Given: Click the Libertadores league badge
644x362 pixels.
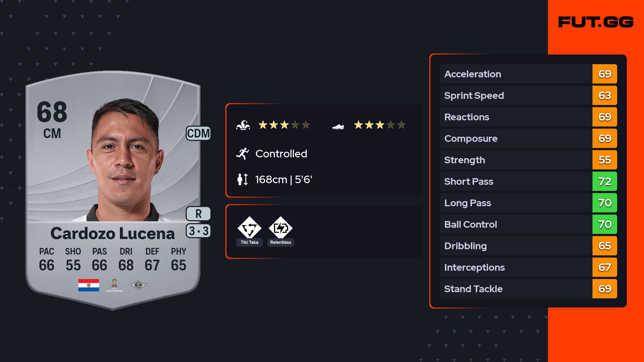Looking at the screenshot, I should [x=114, y=285].
